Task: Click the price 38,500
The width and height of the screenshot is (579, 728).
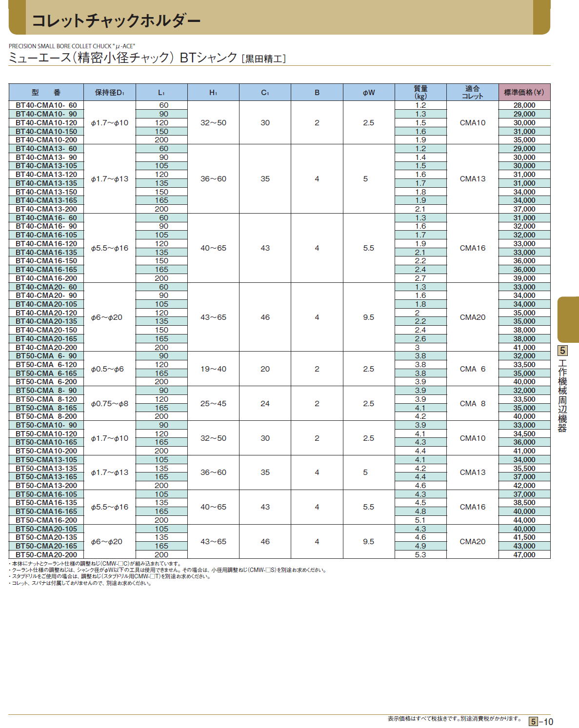Action: pyautogui.click(x=524, y=503)
